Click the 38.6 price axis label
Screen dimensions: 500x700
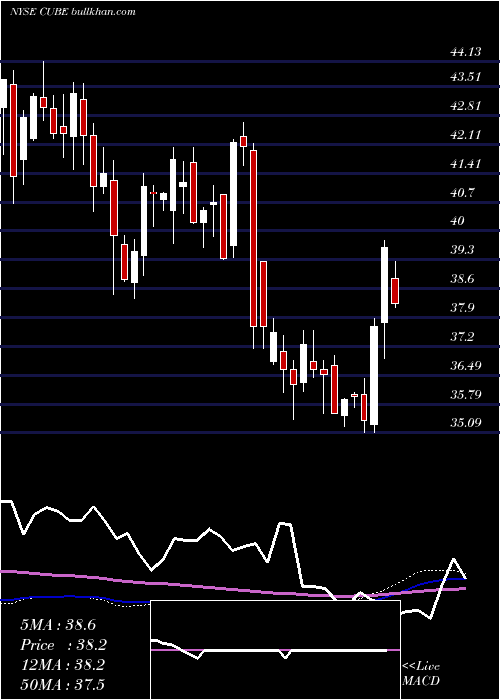point(462,279)
